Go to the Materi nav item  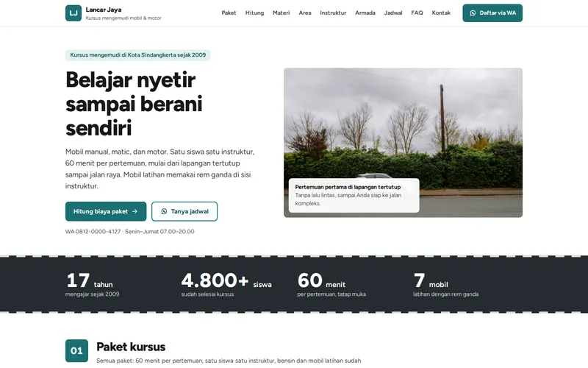pyautogui.click(x=281, y=13)
